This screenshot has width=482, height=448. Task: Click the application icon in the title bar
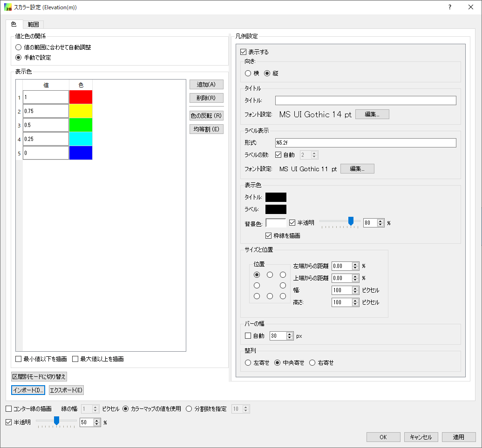8,7
